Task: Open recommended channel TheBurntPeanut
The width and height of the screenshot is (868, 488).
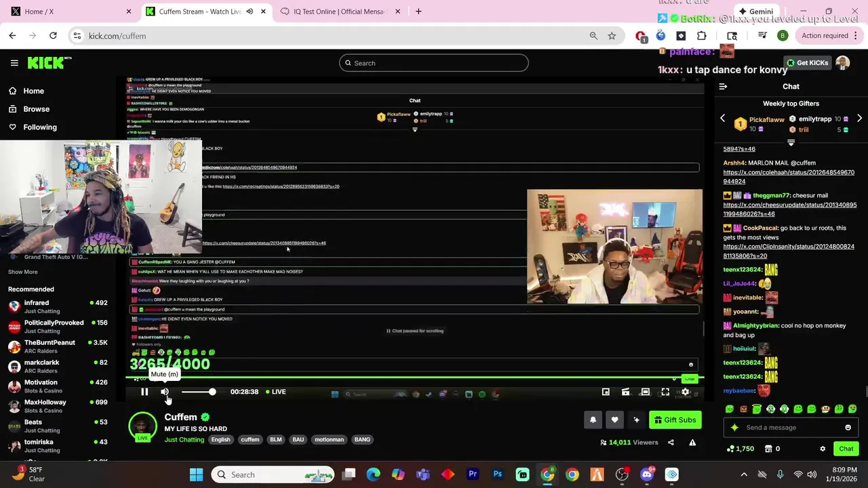Action: [x=58, y=346]
